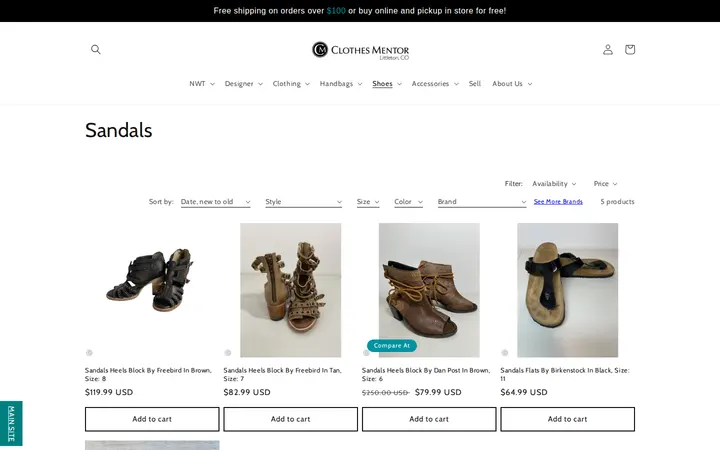Open Freebird In Tan Size 7 title
This screenshot has width=720, height=450.
[x=282, y=374]
